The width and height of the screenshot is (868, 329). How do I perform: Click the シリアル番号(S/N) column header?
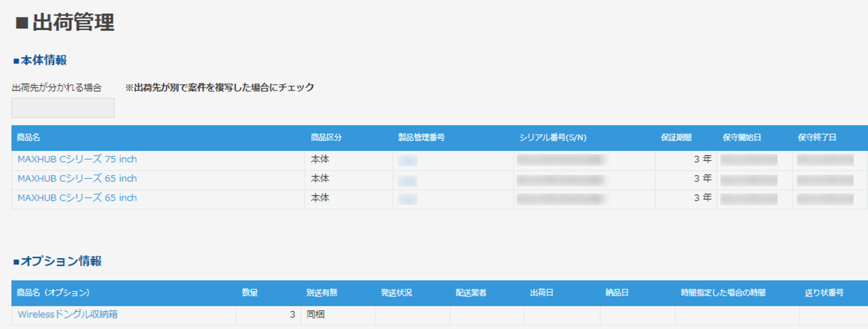coord(552,138)
